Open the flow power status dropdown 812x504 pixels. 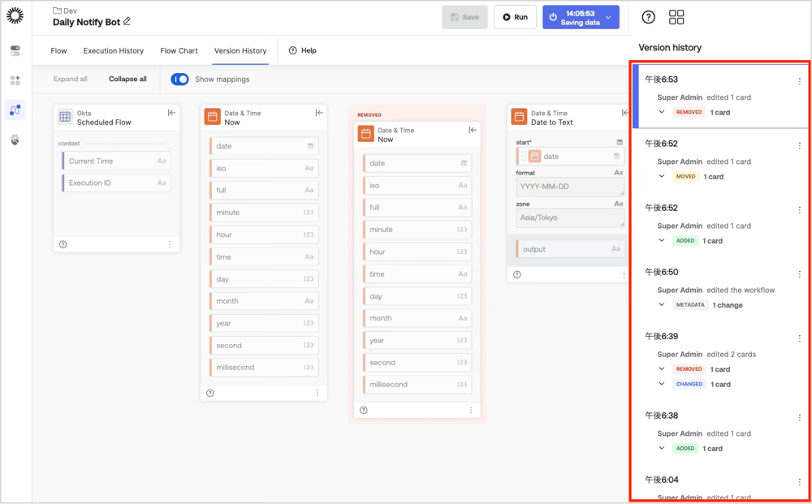pos(608,18)
